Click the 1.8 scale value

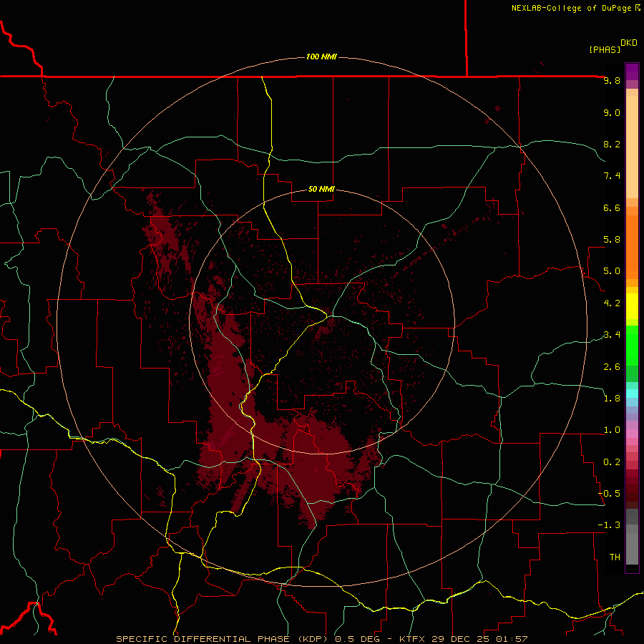612,399
